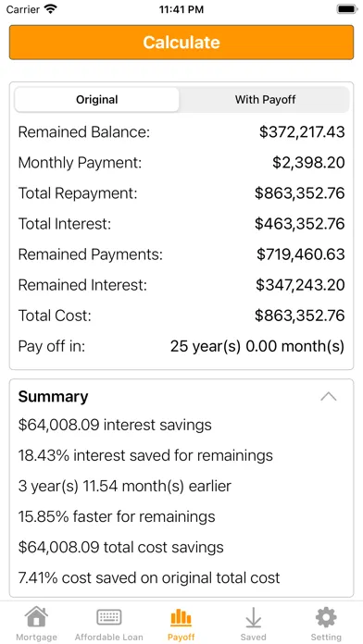Switch to the With Payoff segment
This screenshot has width=363, height=644.
[265, 99]
